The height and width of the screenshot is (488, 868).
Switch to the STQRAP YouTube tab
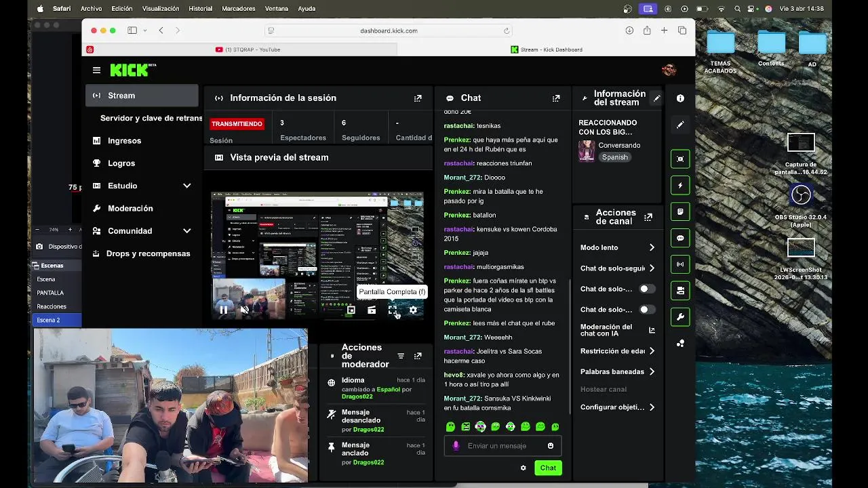tap(248, 49)
